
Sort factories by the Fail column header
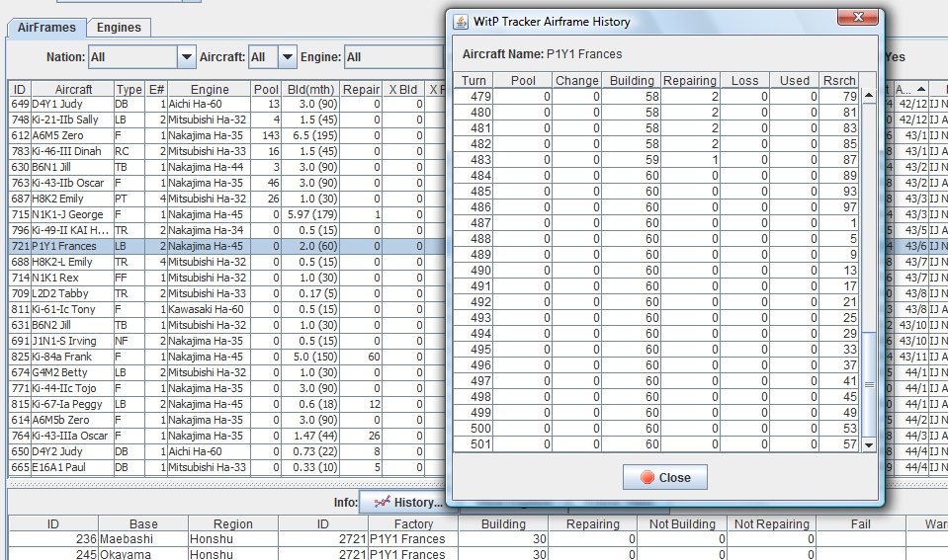coord(860,523)
